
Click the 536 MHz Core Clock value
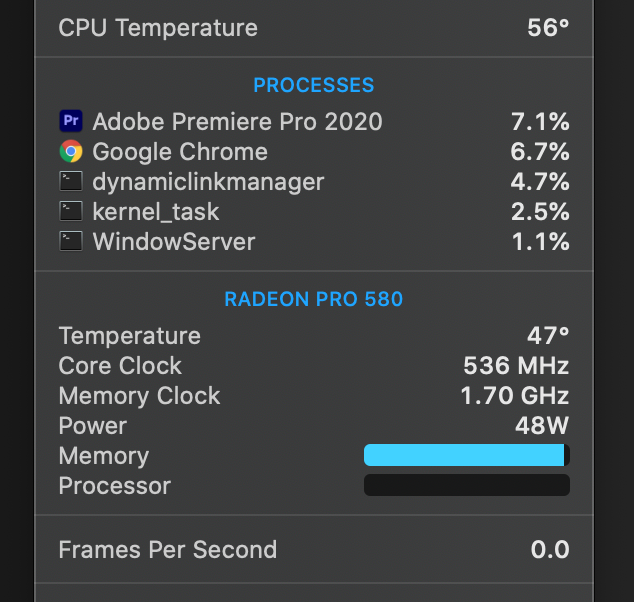click(x=516, y=366)
